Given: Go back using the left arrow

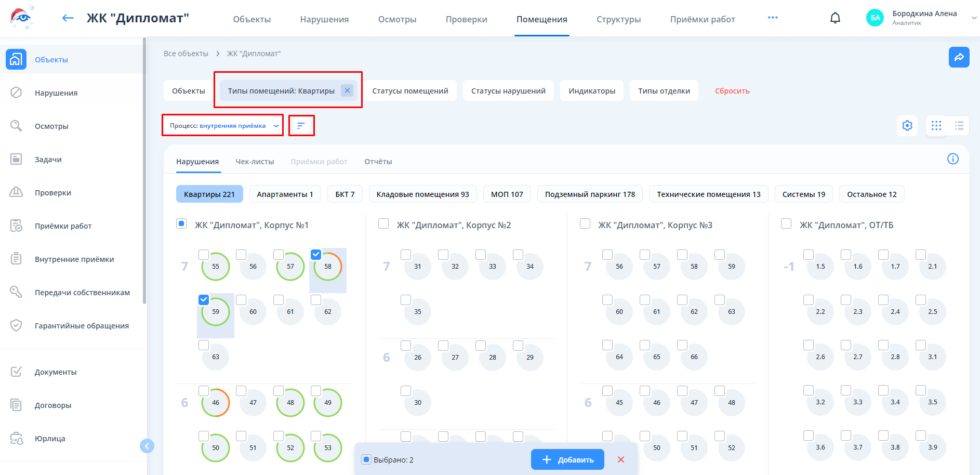Looking at the screenshot, I should pyautogui.click(x=68, y=18).
